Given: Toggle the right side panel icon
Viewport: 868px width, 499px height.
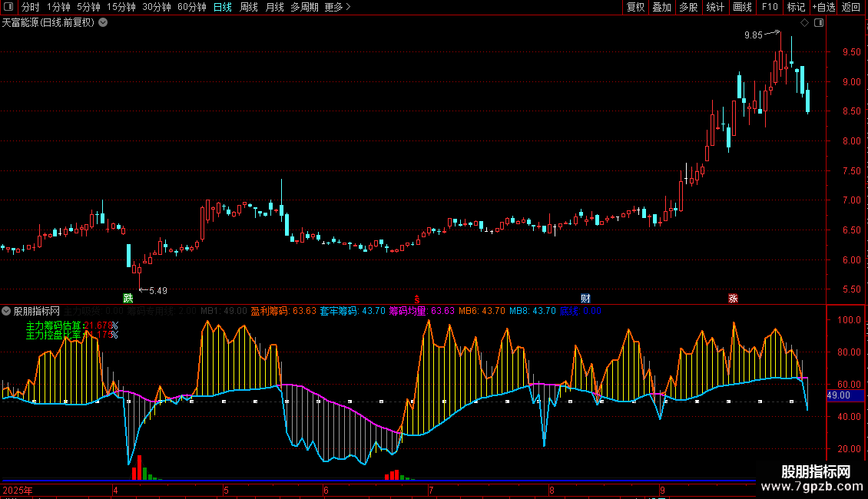Looking at the screenshot, I should [x=818, y=23].
